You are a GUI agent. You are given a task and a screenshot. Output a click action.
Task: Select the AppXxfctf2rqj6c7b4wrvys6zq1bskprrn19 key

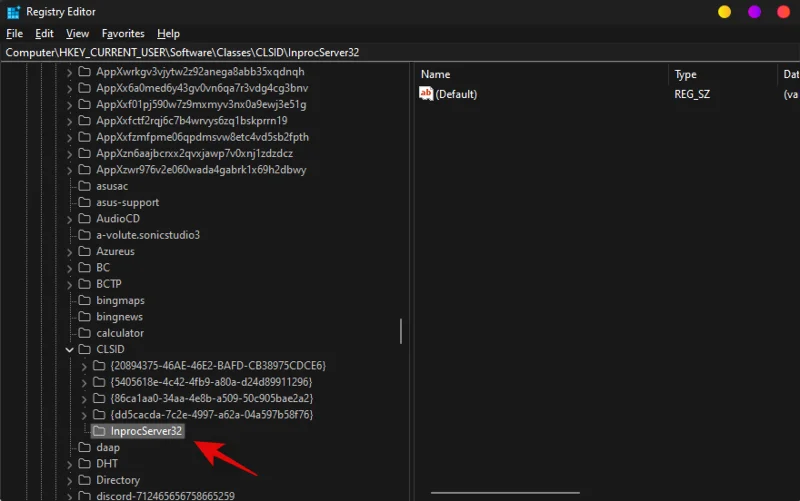191,121
